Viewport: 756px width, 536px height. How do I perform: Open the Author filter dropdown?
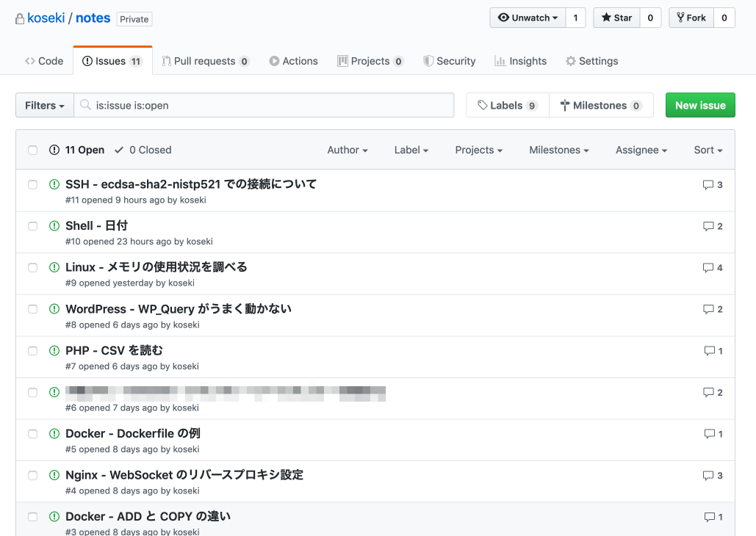click(347, 150)
